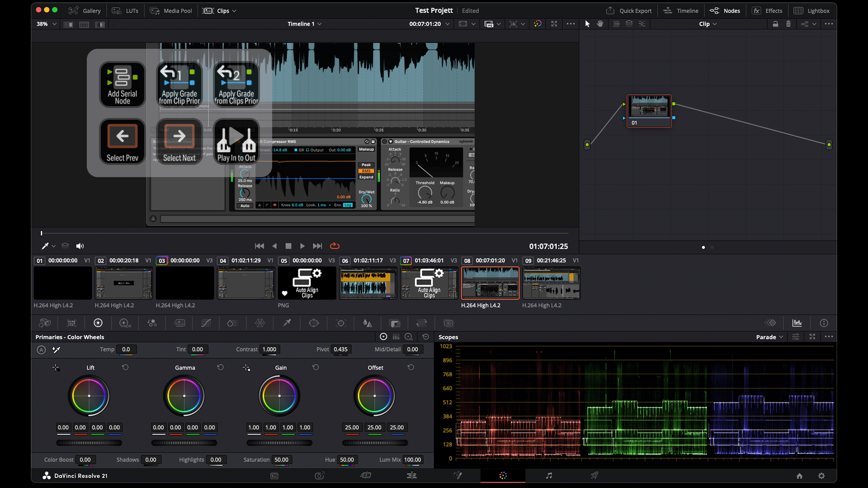The width and height of the screenshot is (868, 488).
Task: Click the Select Prev button
Action: (123, 141)
